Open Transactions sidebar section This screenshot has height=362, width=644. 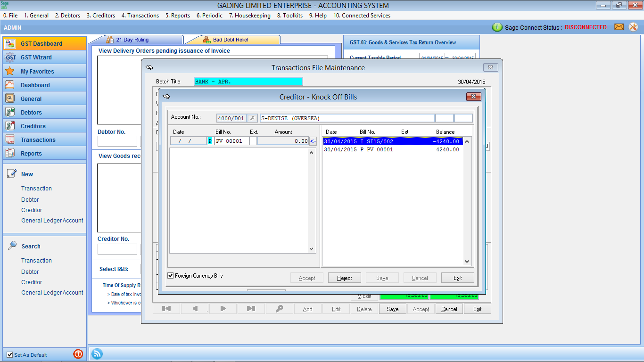click(x=45, y=140)
